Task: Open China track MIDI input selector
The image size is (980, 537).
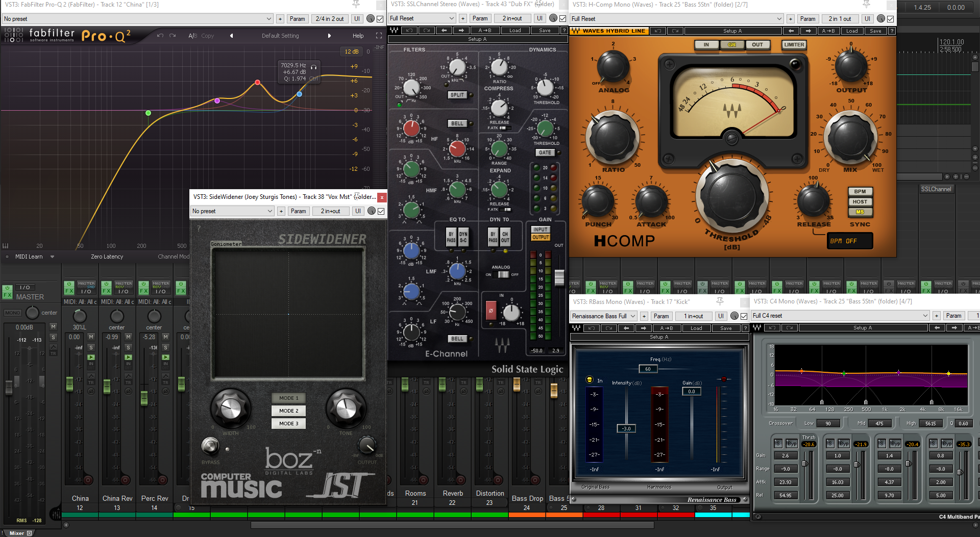Action: pos(80,302)
